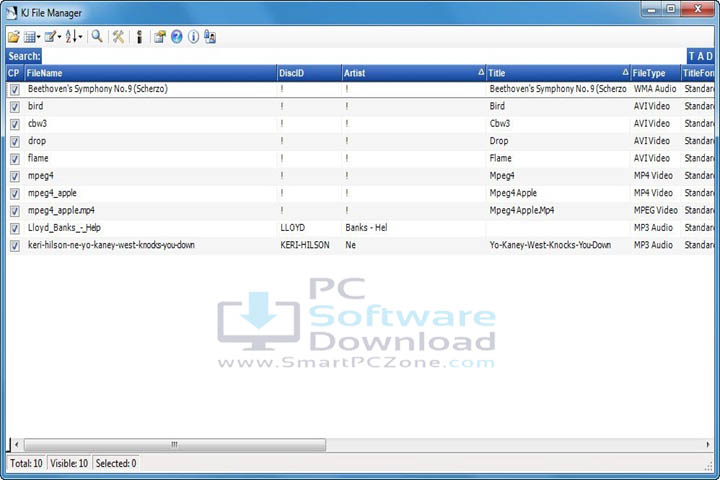
Task: Click into the Search input field
Action: [x=364, y=56]
